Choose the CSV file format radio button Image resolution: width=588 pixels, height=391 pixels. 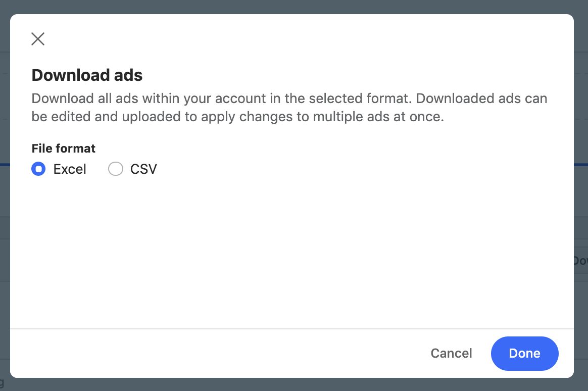pyautogui.click(x=116, y=169)
